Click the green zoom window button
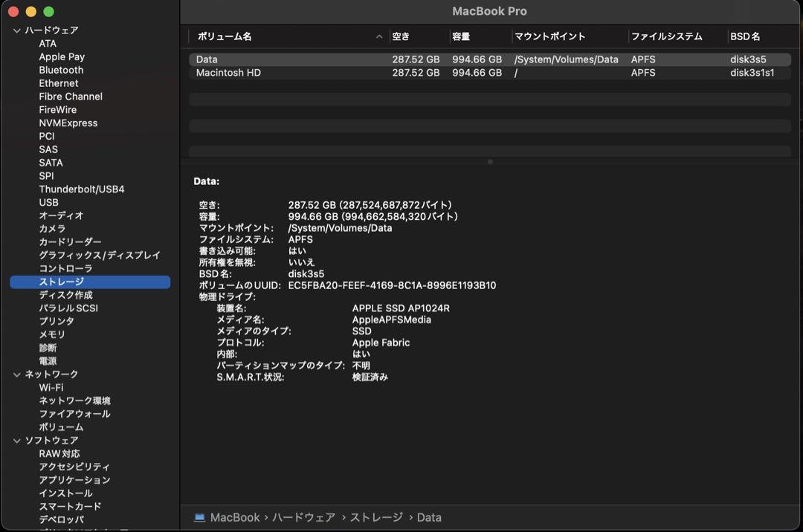 [x=48, y=11]
